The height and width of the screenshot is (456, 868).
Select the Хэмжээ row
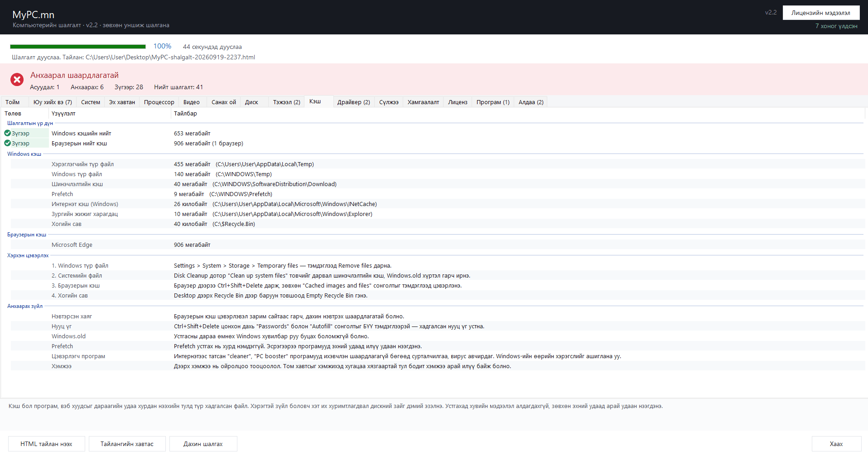pos(438,366)
